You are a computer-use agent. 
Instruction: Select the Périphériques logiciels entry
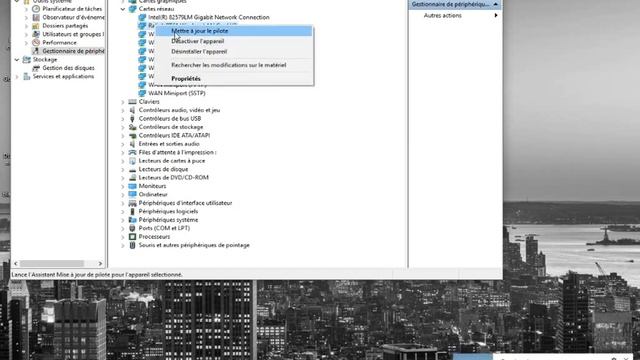[x=168, y=211]
